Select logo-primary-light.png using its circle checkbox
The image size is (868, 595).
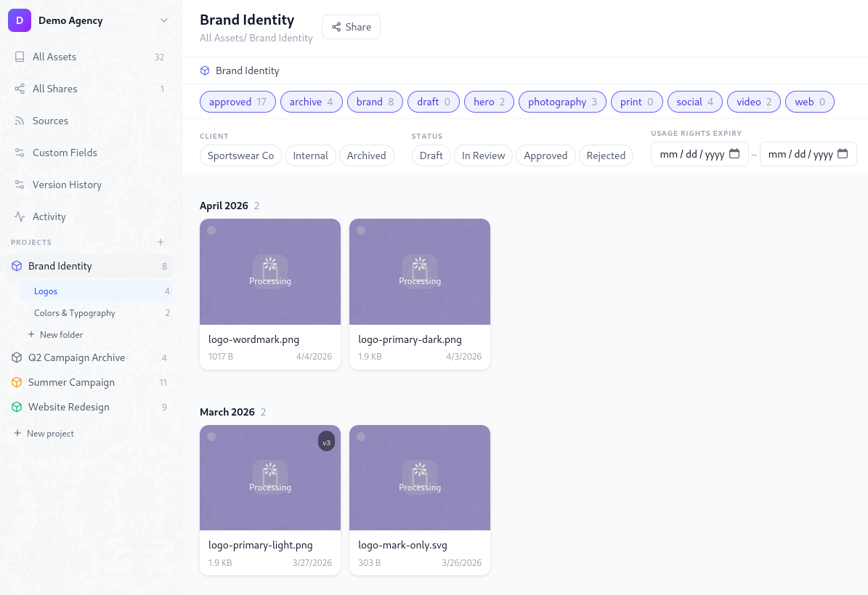pyautogui.click(x=211, y=437)
